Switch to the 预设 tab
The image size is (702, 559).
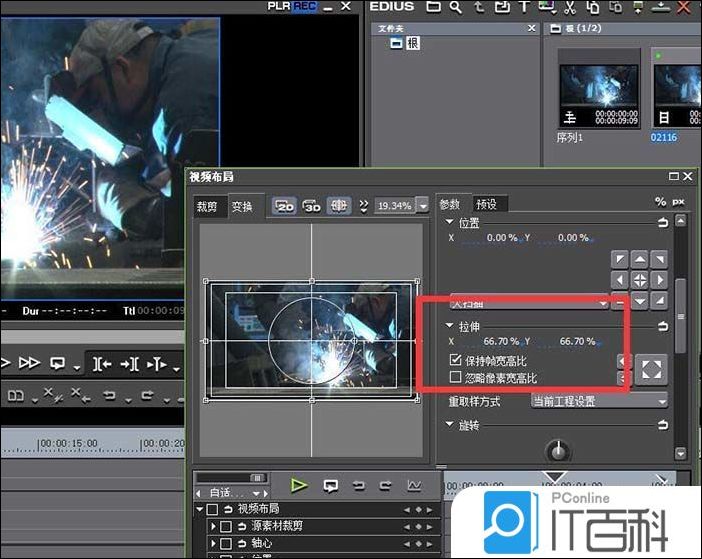pyautogui.click(x=487, y=204)
